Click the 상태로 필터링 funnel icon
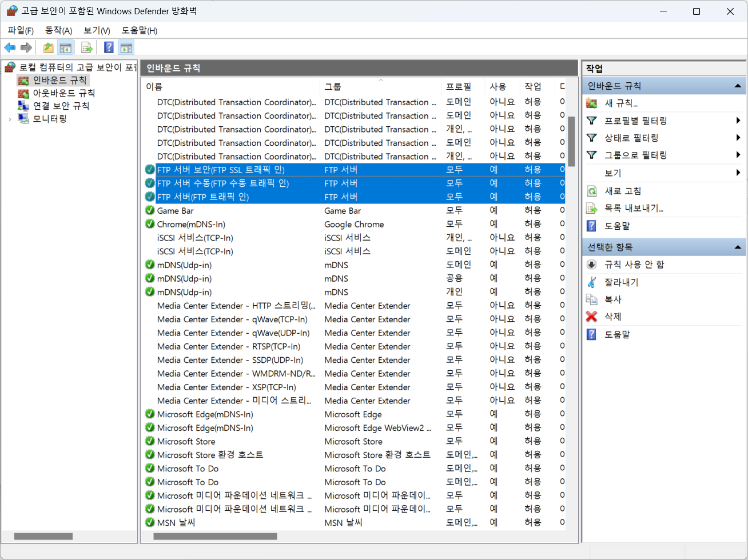This screenshot has width=748, height=560. pos(592,138)
